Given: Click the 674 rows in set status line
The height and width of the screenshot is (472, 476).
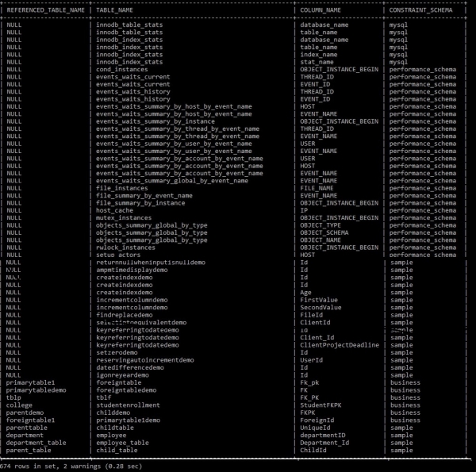Looking at the screenshot, I should tap(71, 466).
